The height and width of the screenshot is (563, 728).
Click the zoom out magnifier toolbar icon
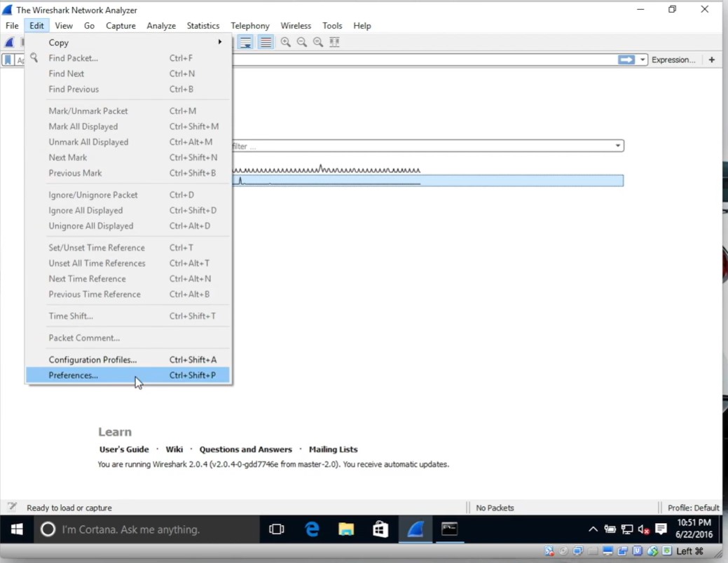tap(302, 42)
